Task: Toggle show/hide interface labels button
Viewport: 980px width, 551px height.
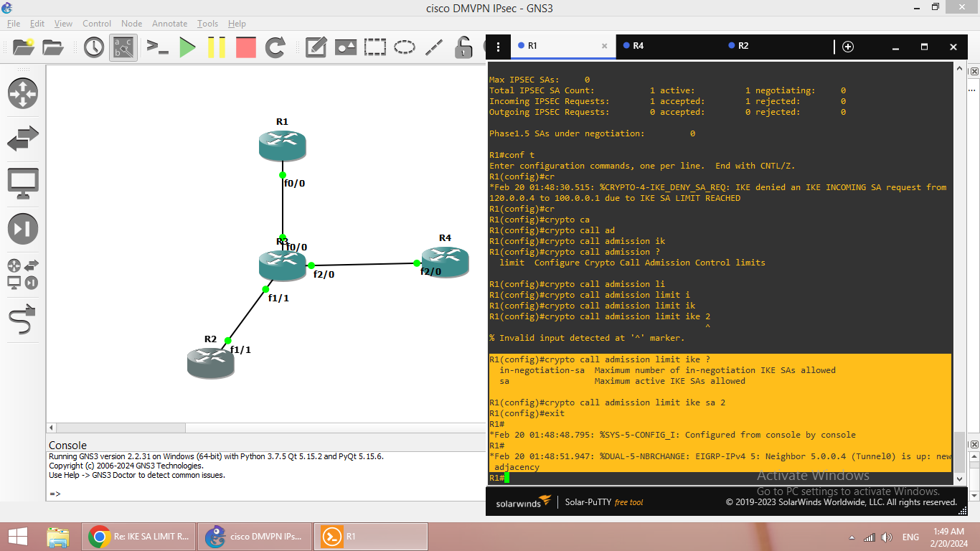Action: [123, 48]
